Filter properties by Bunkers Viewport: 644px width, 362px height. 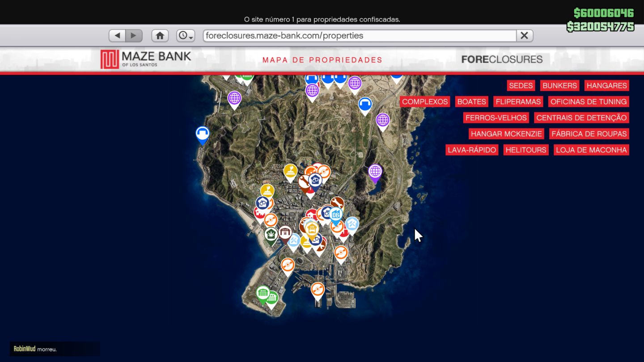tap(559, 85)
